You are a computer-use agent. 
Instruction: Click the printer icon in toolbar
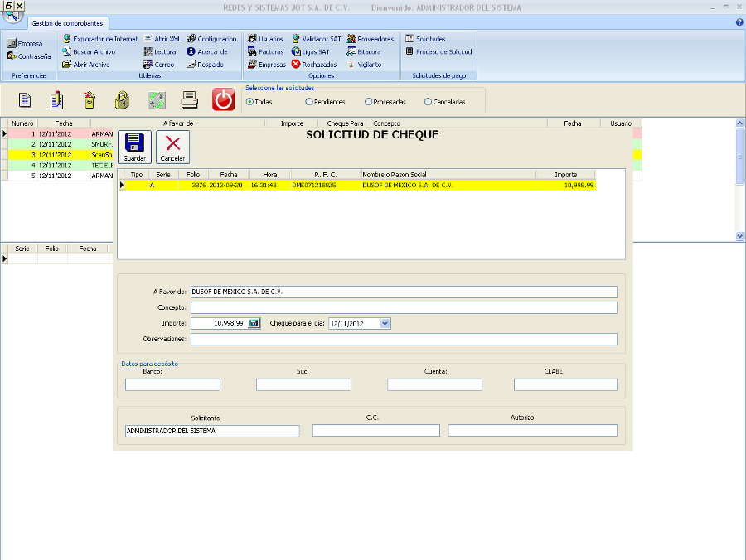click(x=189, y=100)
